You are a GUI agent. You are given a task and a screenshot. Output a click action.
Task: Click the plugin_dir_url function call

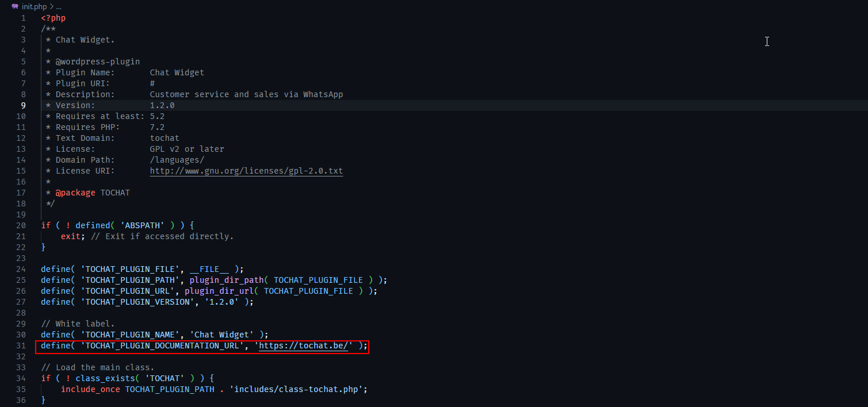tap(219, 291)
